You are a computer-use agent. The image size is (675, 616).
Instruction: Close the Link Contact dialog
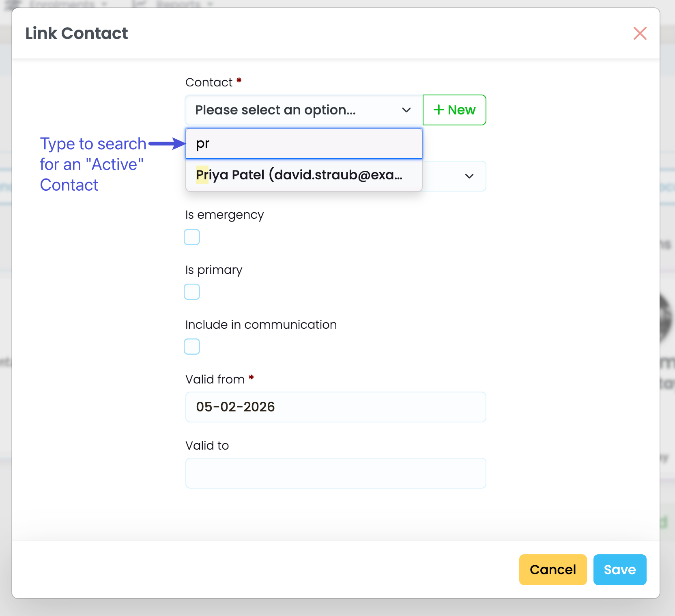coord(640,33)
